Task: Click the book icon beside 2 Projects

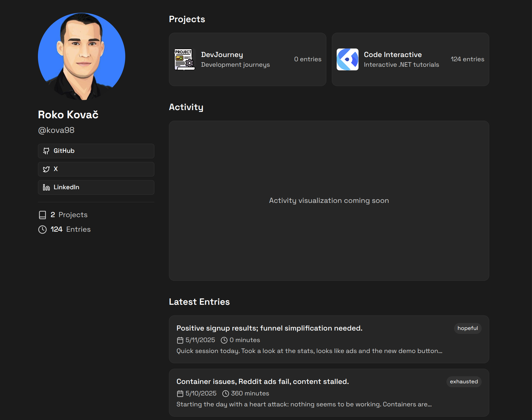Action: click(x=42, y=215)
